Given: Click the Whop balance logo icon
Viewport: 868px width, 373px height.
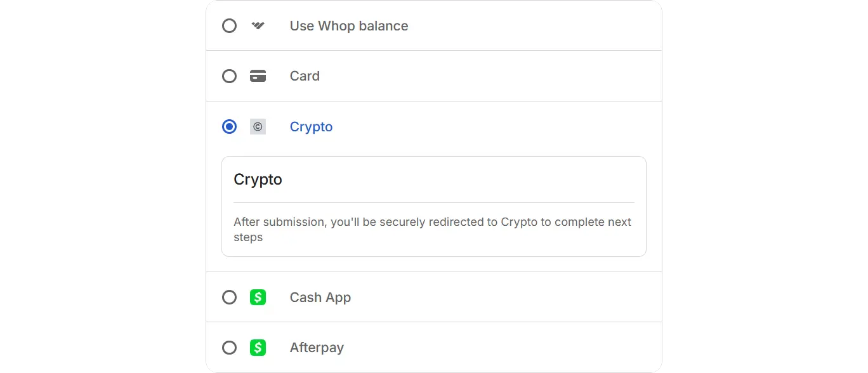Looking at the screenshot, I should [258, 25].
